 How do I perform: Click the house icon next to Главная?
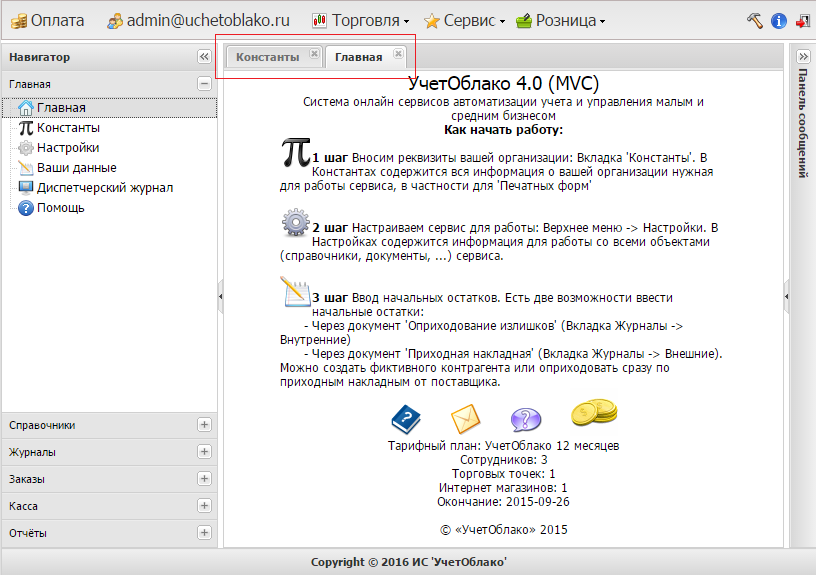coord(26,108)
